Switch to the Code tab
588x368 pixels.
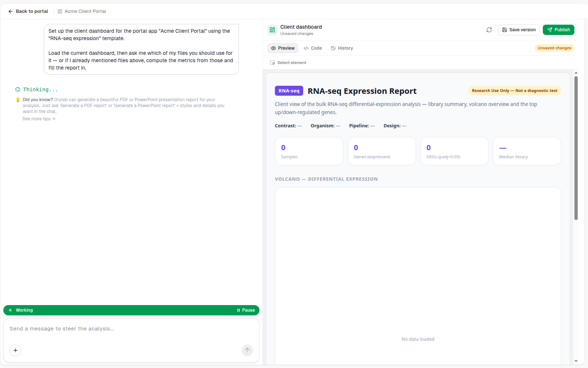click(313, 48)
